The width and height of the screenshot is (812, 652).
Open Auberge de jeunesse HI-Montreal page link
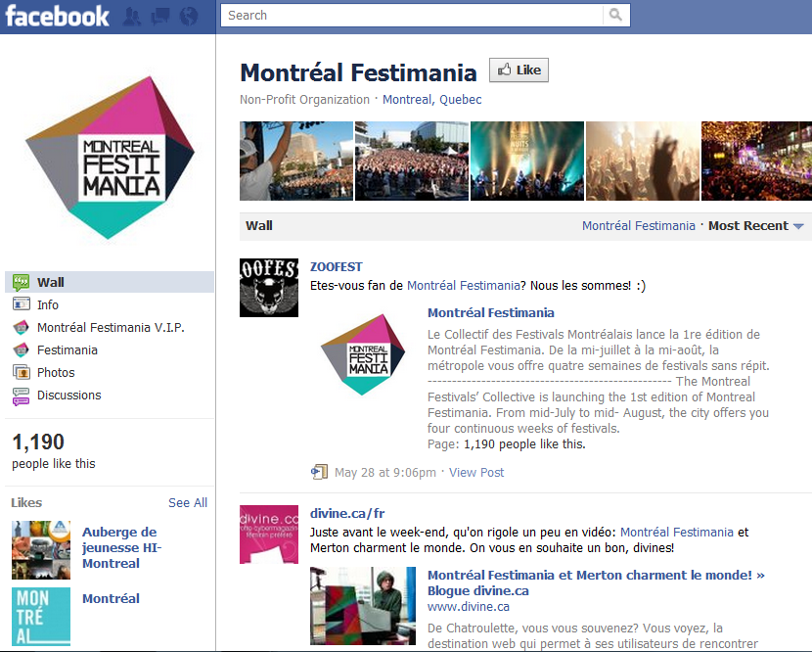(x=122, y=547)
